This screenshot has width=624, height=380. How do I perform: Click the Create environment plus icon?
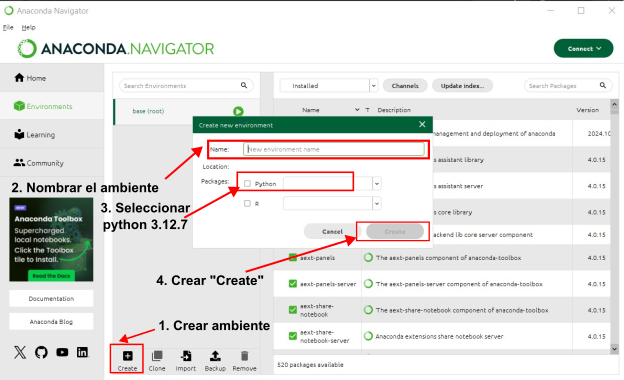point(127,355)
